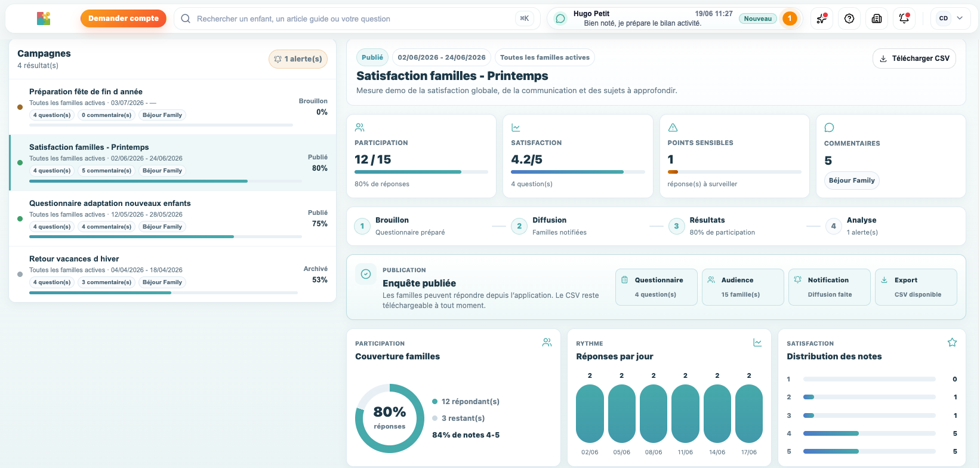Click the satisfaction 4.2/5 progress bar
The image size is (980, 468).
point(578,172)
